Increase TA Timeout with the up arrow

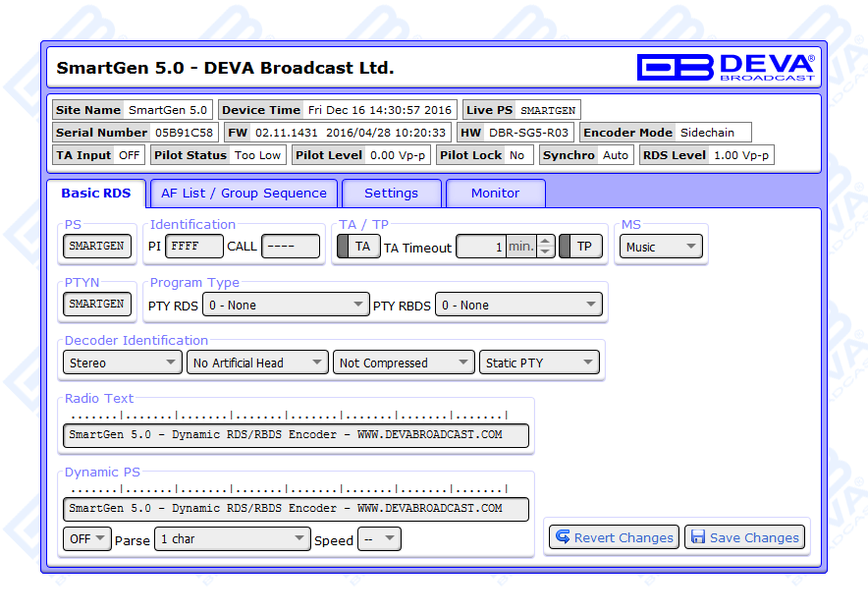click(546, 241)
